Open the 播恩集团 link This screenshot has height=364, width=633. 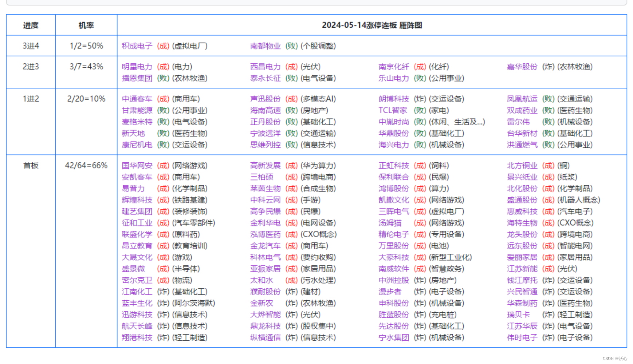(137, 78)
